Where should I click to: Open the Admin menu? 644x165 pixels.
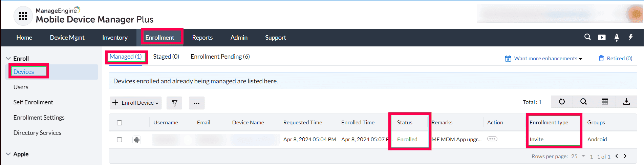click(239, 38)
